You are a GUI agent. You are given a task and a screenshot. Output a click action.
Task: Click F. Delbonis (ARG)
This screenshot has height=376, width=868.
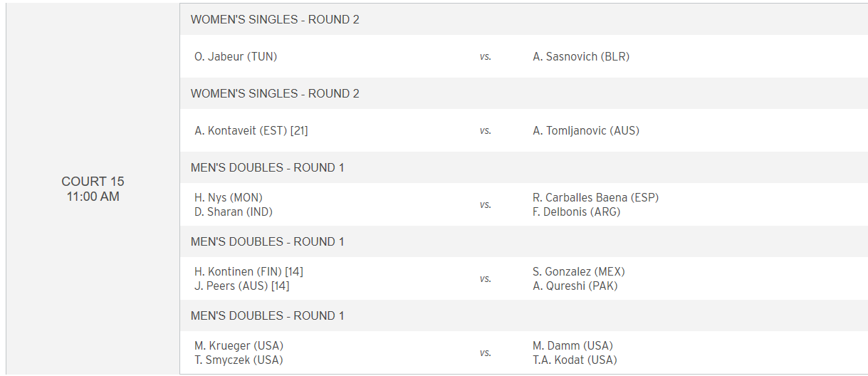pos(577,211)
